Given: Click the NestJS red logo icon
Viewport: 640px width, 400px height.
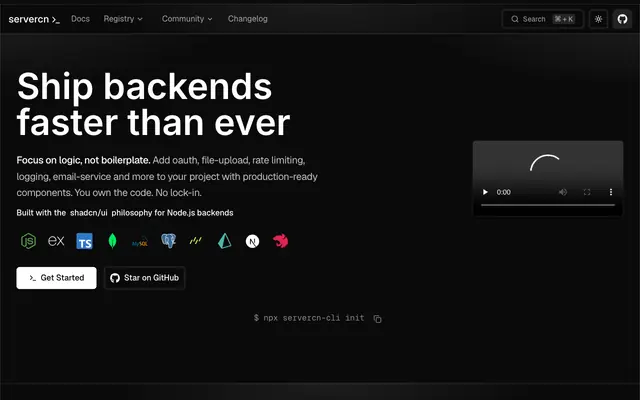Looking at the screenshot, I should 280,241.
